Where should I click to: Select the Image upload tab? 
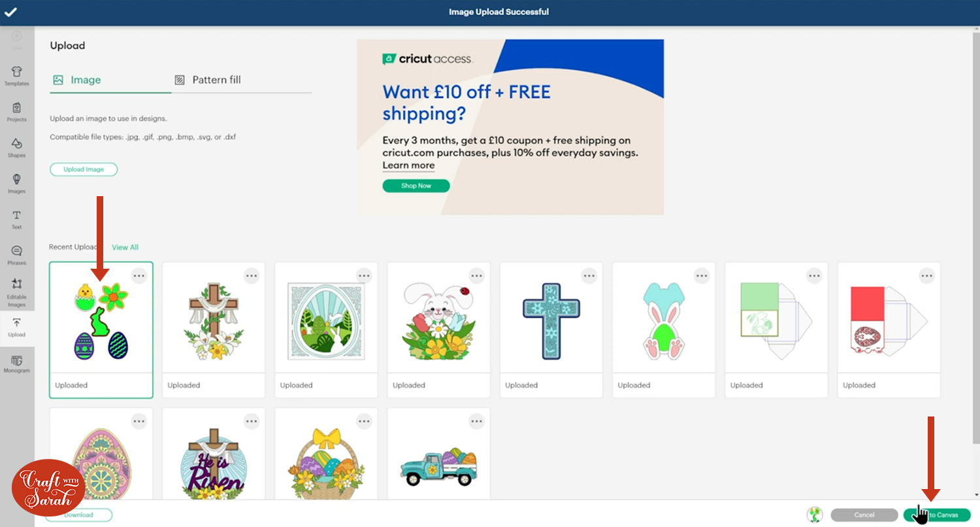77,80
